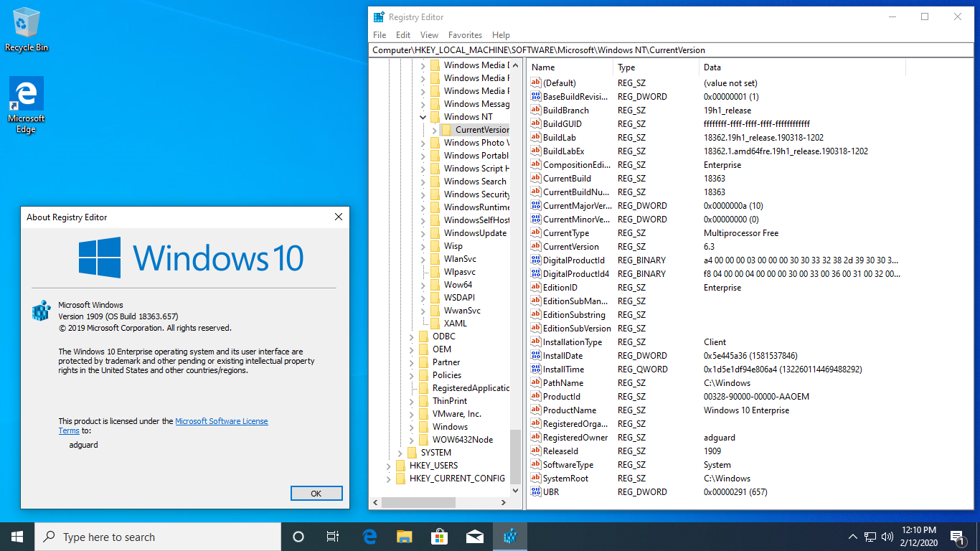Image resolution: width=980 pixels, height=551 pixels.
Task: Expand the Windows Search key
Action: pos(423,182)
